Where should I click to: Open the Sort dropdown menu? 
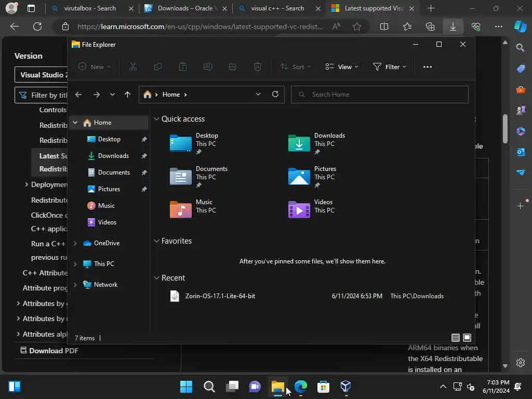click(x=295, y=67)
